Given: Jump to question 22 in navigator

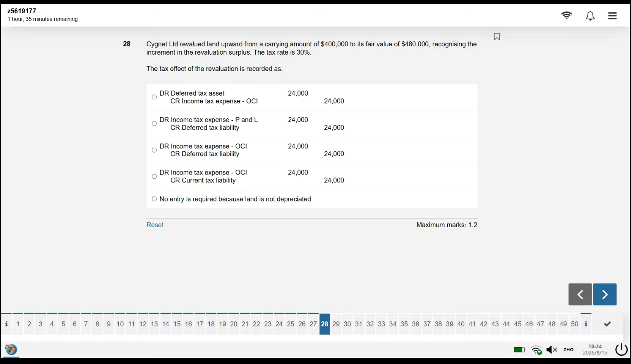Looking at the screenshot, I should click(257, 324).
